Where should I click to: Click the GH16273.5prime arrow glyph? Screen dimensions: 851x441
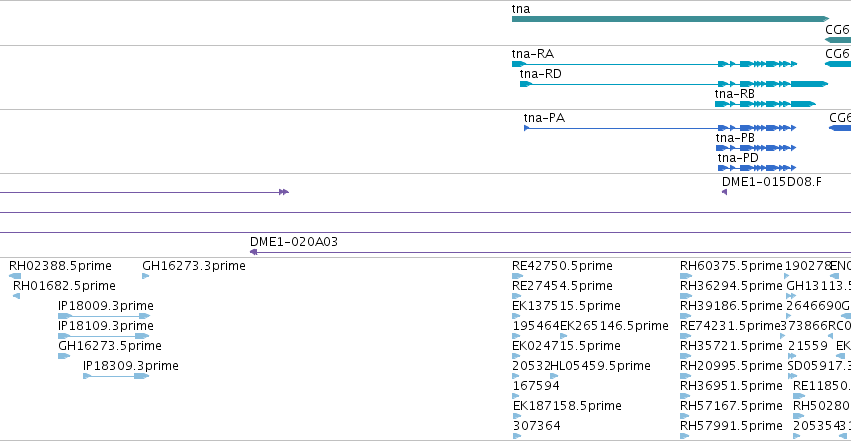click(64, 356)
